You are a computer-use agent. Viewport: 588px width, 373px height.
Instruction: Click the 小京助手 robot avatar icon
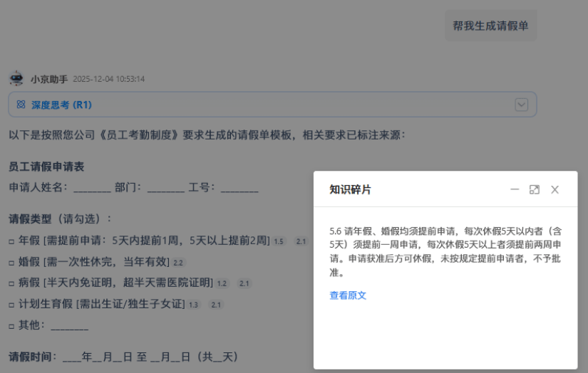[16, 78]
